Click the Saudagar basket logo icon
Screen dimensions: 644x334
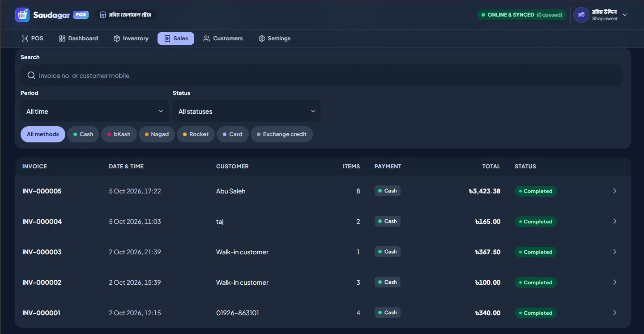tap(22, 15)
